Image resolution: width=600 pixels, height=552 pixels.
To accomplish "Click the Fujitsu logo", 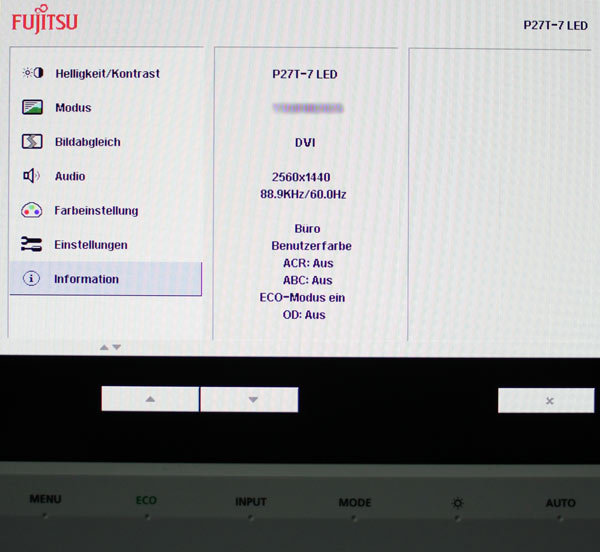I will point(44,20).
